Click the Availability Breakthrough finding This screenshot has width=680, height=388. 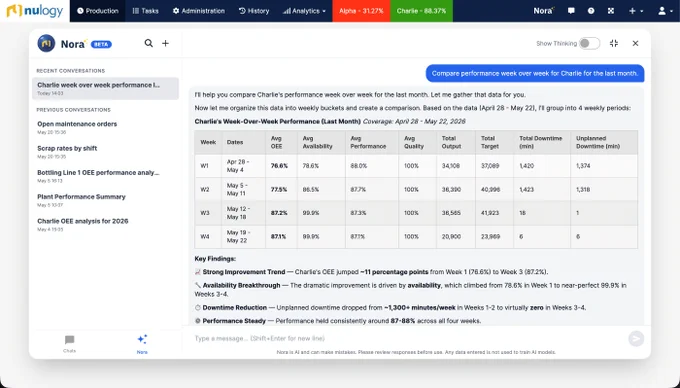411,290
